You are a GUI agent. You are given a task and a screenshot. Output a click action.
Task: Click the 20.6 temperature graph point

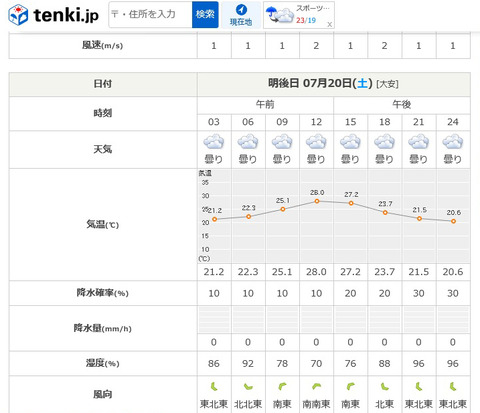tap(453, 221)
